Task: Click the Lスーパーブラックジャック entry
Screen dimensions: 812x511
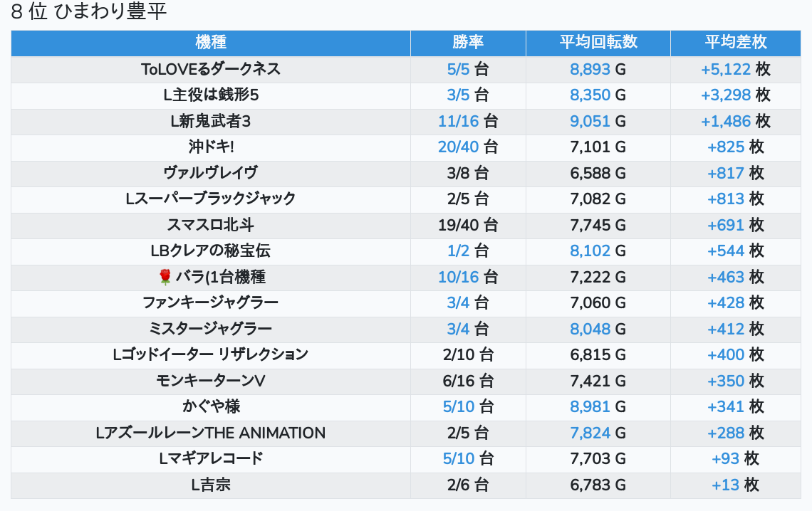Action: [211, 199]
